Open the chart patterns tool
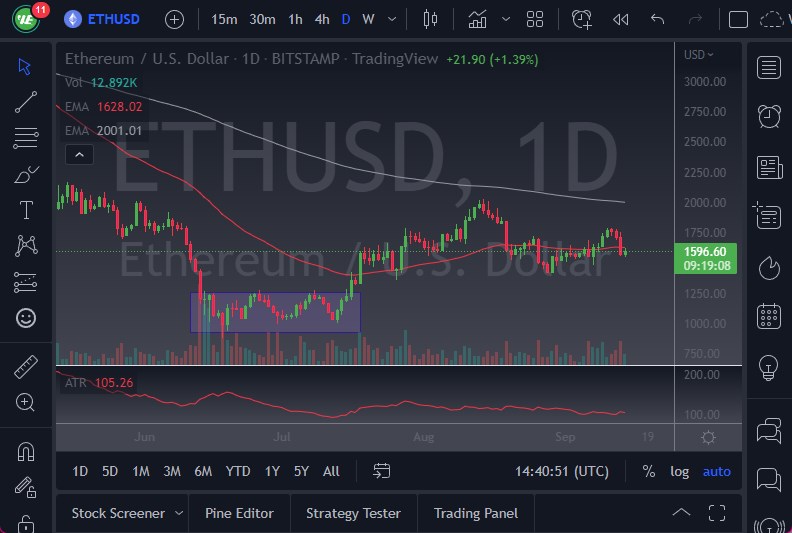Screen dimensions: 792x533 point(26,246)
